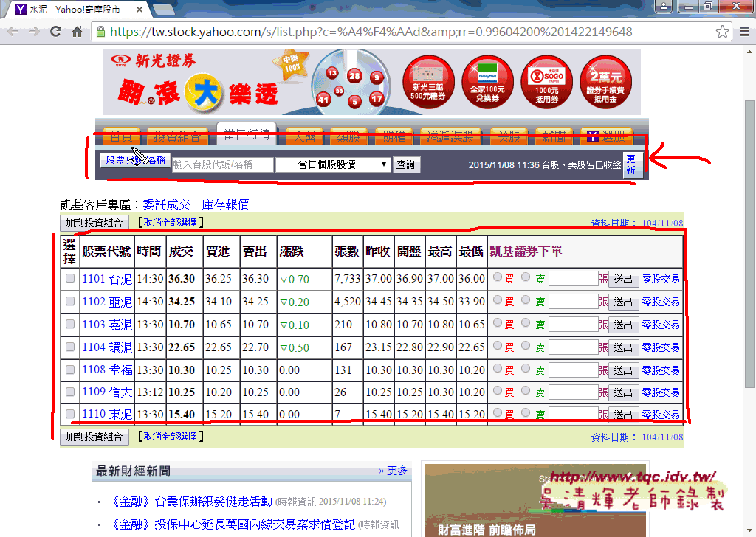Click the 新光三越 500元禮券 red ball
This screenshot has height=537, width=756.
click(429, 81)
